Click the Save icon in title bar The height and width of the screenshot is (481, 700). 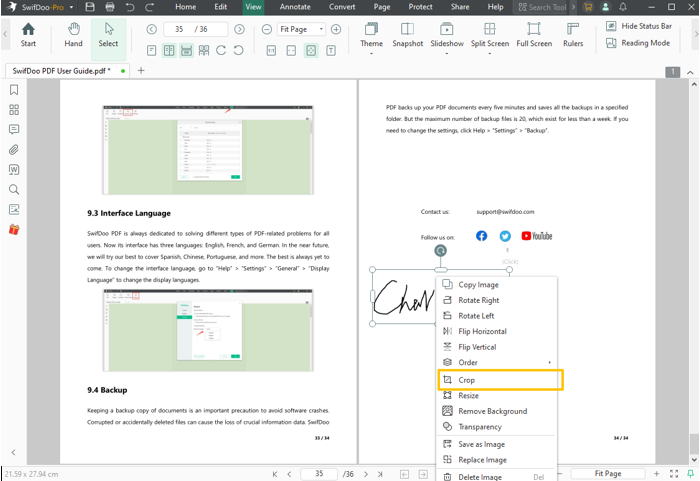(x=90, y=7)
